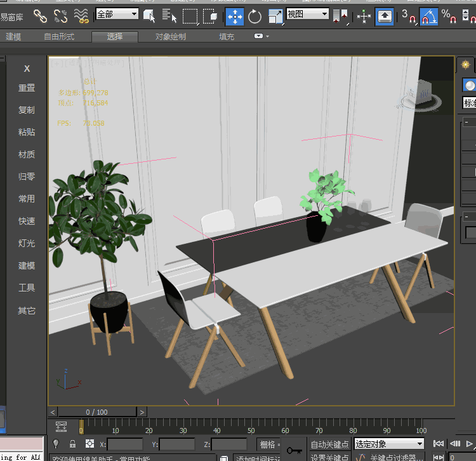This screenshot has width=476, height=461.
Task: Click the 0 / 100 time slider
Action: click(x=96, y=412)
